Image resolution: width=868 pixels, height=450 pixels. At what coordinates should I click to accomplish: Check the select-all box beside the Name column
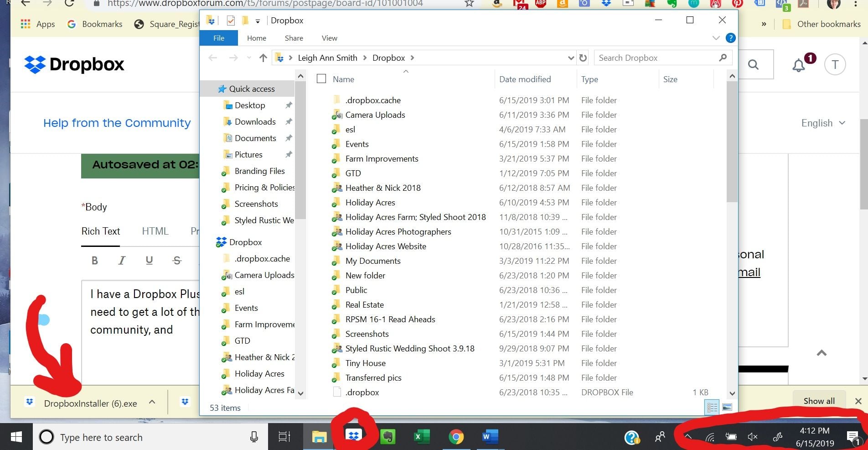coord(321,78)
